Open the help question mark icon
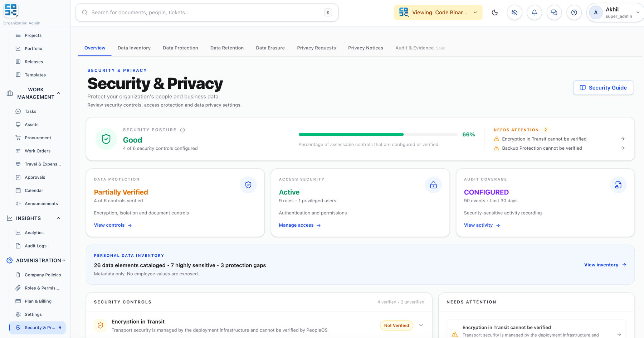This screenshot has height=338, width=644. coord(574,13)
